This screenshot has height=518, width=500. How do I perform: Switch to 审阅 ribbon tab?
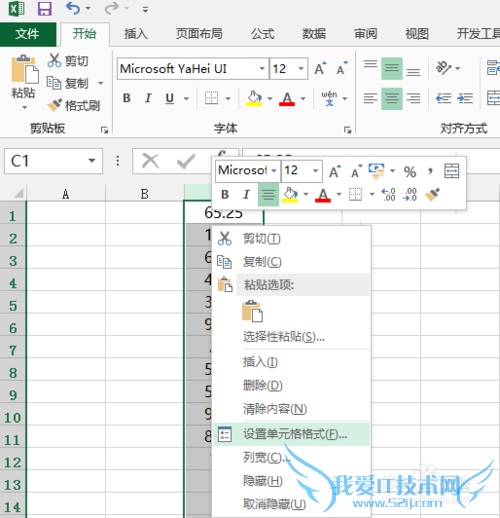pyautogui.click(x=365, y=34)
